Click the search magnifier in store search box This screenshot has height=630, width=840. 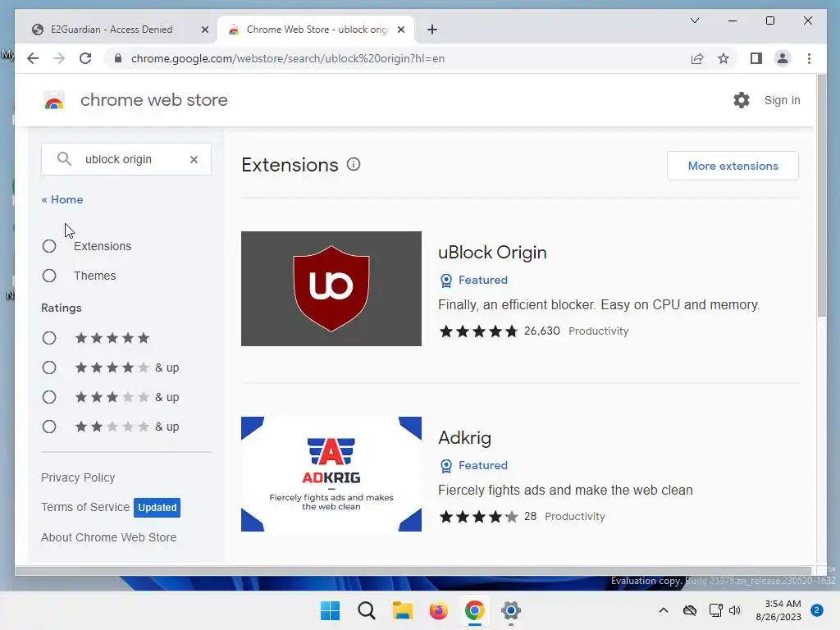point(64,158)
